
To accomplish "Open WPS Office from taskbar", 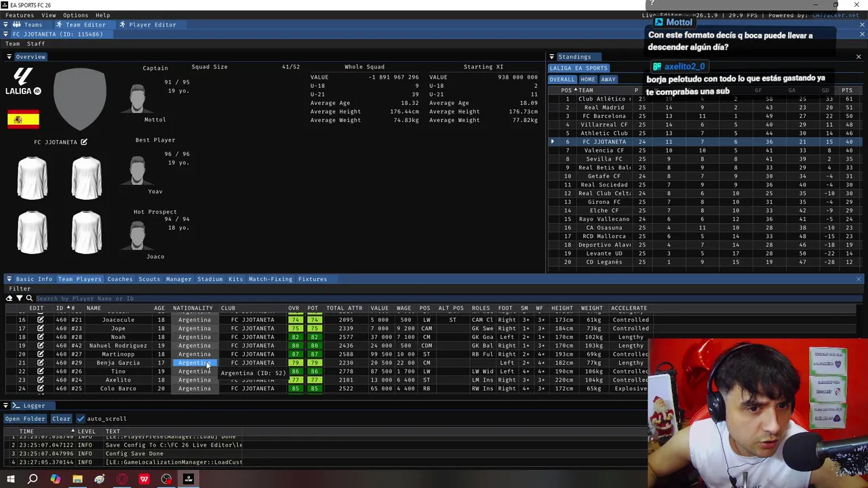I will [144, 479].
